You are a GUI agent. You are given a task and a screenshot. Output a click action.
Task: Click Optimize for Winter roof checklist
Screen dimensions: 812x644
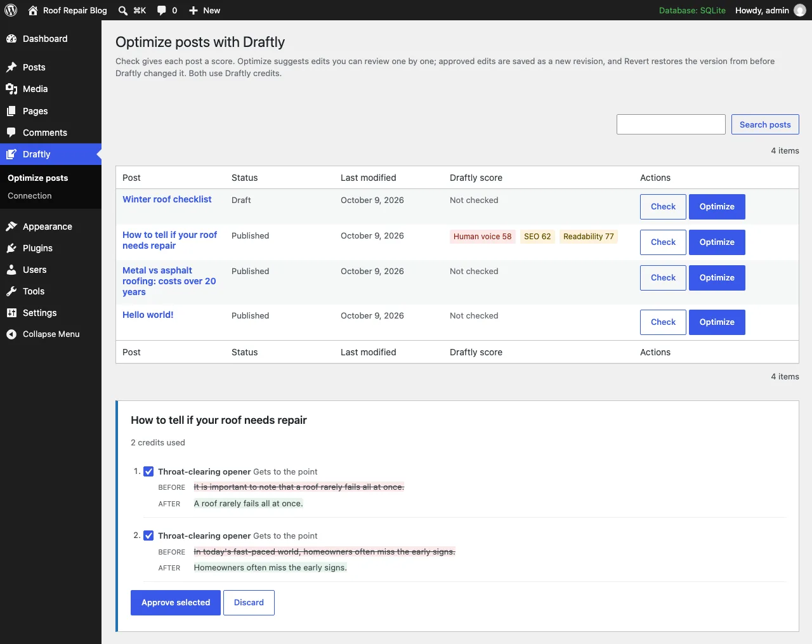coord(717,207)
